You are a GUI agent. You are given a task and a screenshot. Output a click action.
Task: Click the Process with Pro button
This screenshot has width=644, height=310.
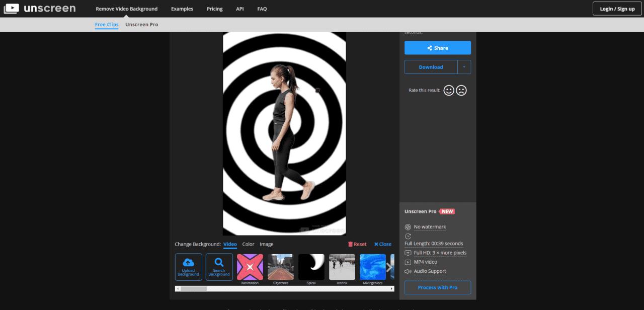coord(437,287)
